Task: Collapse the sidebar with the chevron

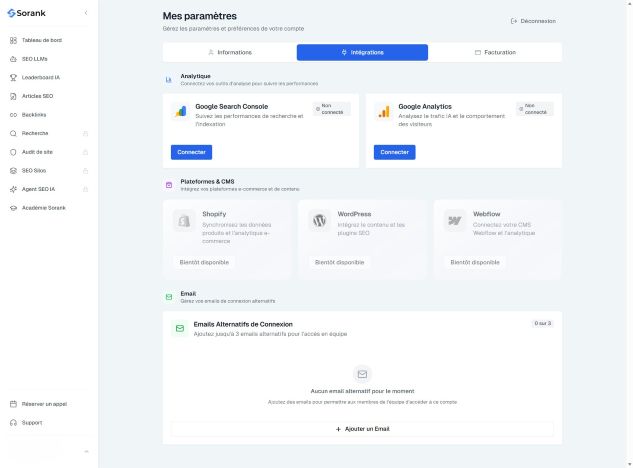Action: (x=86, y=13)
